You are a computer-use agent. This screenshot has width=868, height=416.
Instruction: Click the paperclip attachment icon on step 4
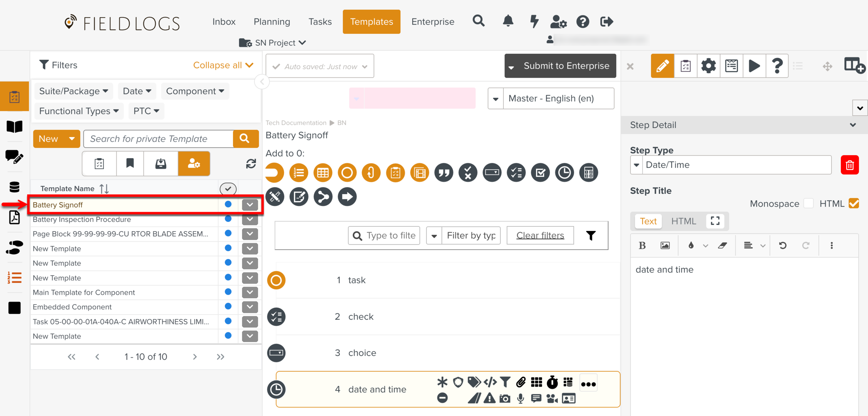coord(520,382)
